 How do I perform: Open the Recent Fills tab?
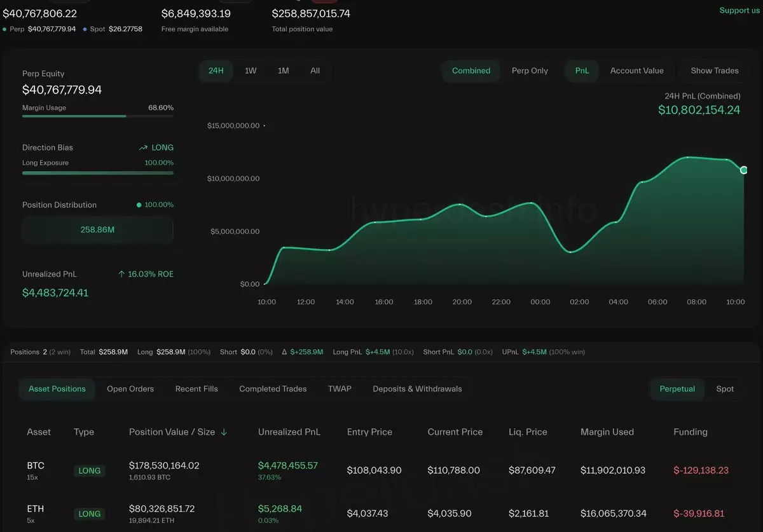(x=196, y=389)
